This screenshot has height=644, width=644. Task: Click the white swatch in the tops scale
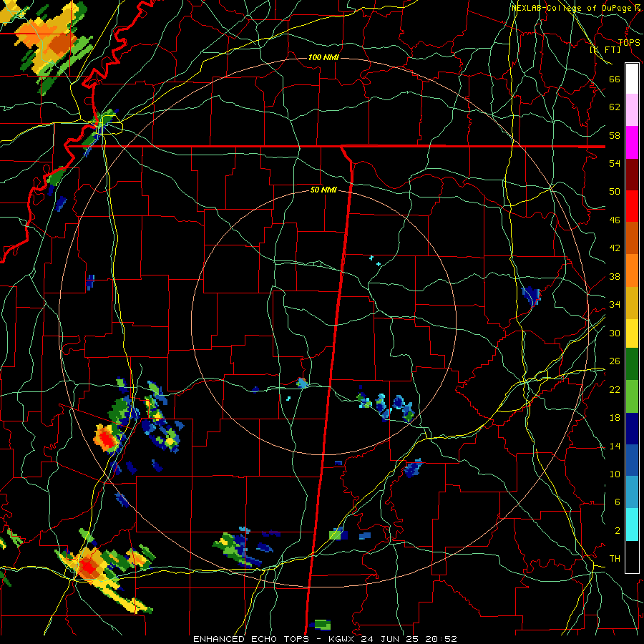coord(632,79)
